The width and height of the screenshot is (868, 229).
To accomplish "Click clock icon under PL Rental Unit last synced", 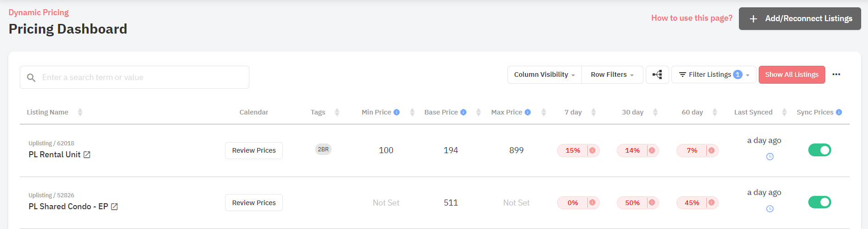I will coord(770,157).
